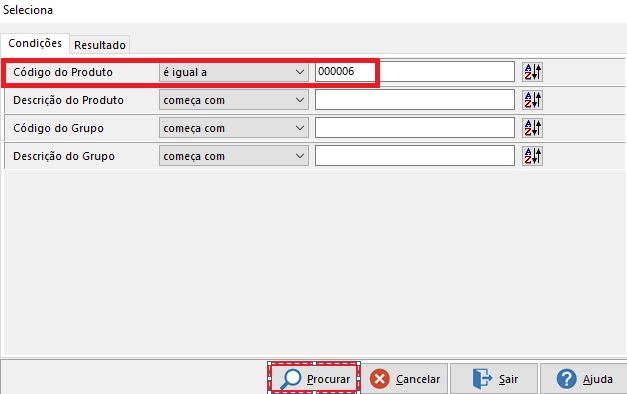Focus the Descrição do Grupo value field
The image size is (627, 394).
[x=415, y=156]
